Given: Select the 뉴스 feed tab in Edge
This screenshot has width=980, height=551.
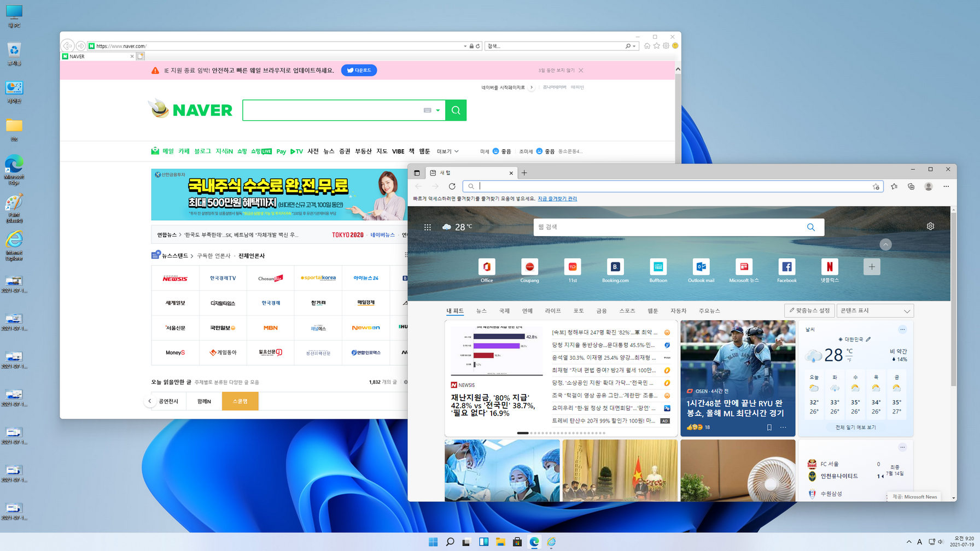Looking at the screenshot, I should point(481,311).
